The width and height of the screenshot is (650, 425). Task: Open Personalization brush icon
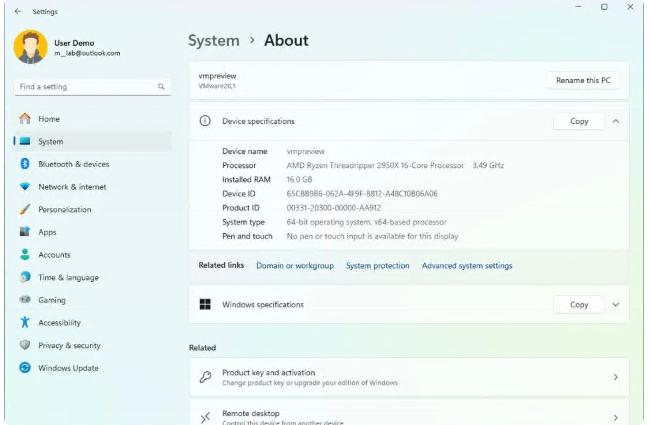click(x=25, y=210)
